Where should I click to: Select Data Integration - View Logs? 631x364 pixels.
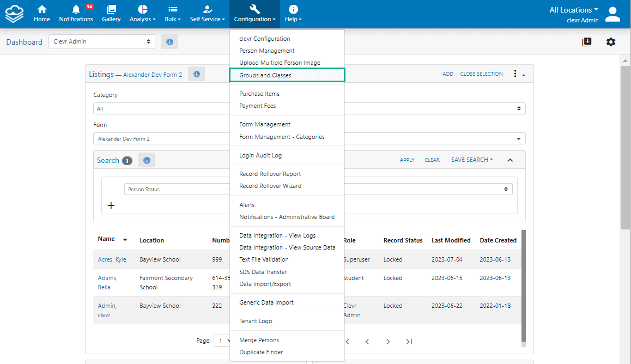(x=277, y=235)
